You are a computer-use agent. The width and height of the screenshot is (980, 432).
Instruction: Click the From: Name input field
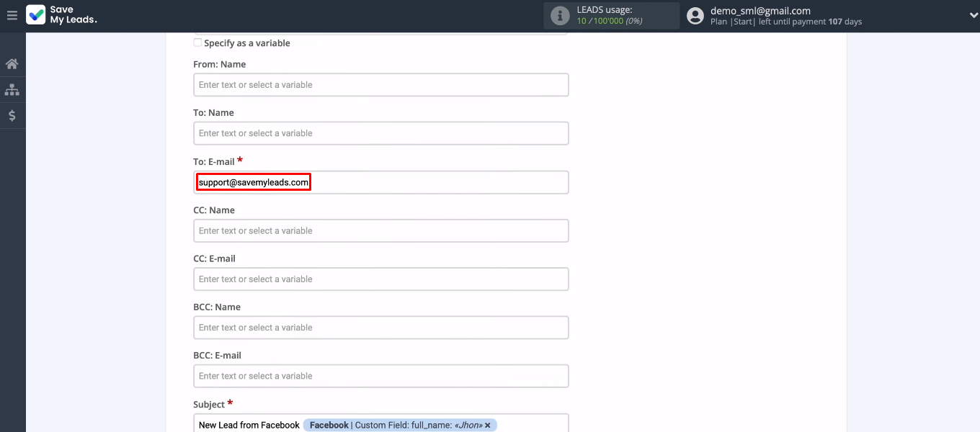tap(380, 85)
